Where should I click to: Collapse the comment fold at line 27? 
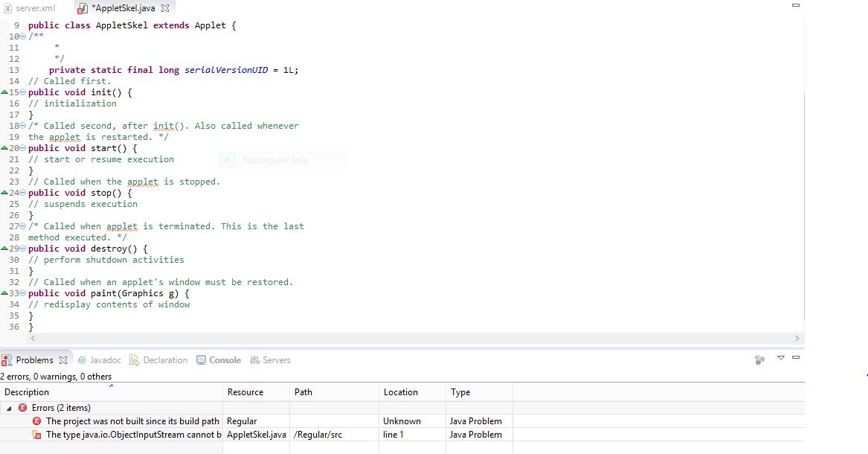23,226
